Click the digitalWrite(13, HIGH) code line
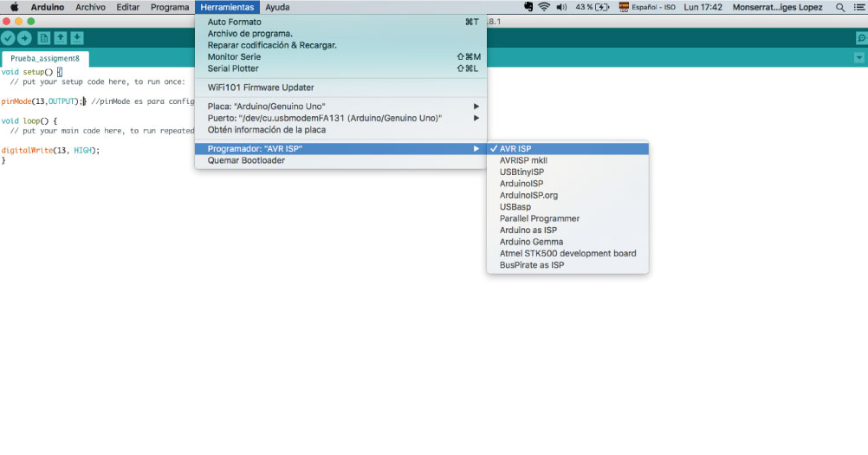 [x=50, y=150]
